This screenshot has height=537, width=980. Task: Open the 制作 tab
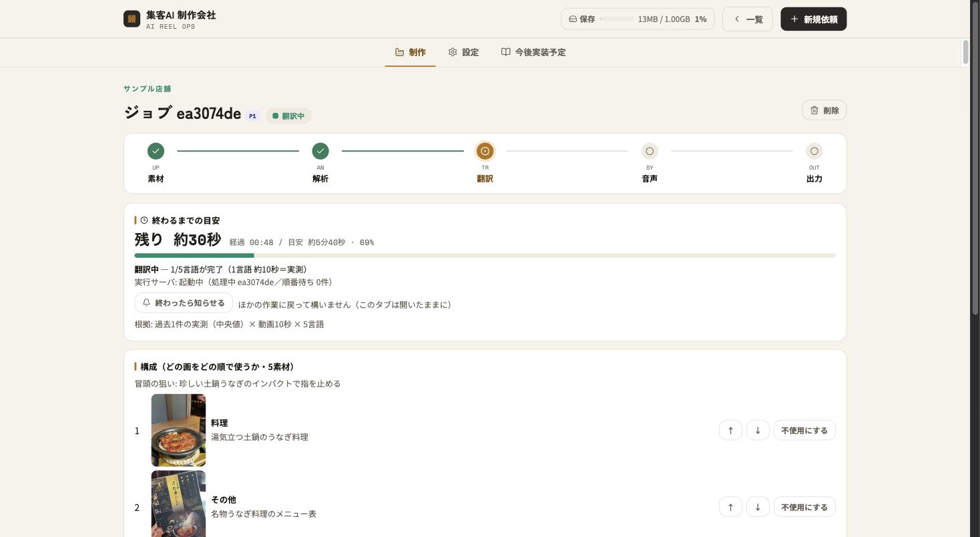tap(410, 52)
